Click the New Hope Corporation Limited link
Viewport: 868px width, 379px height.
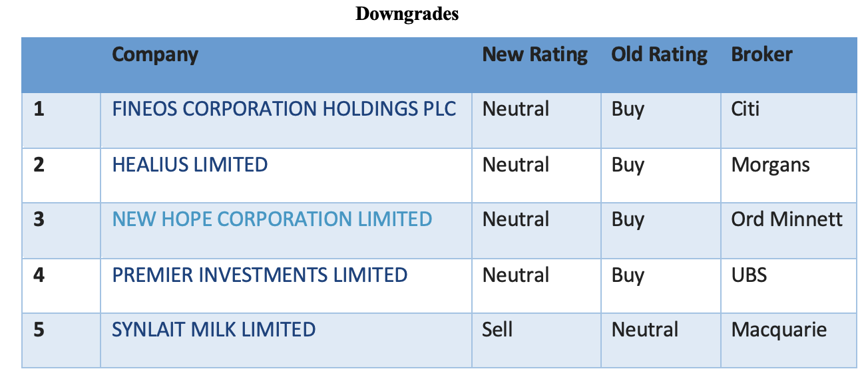click(x=272, y=219)
